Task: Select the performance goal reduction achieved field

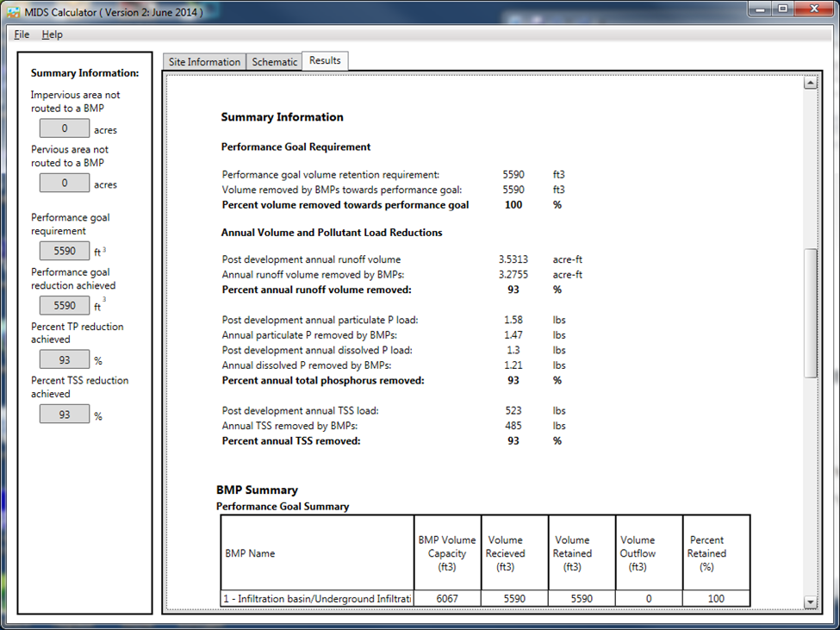Action: 65,306
